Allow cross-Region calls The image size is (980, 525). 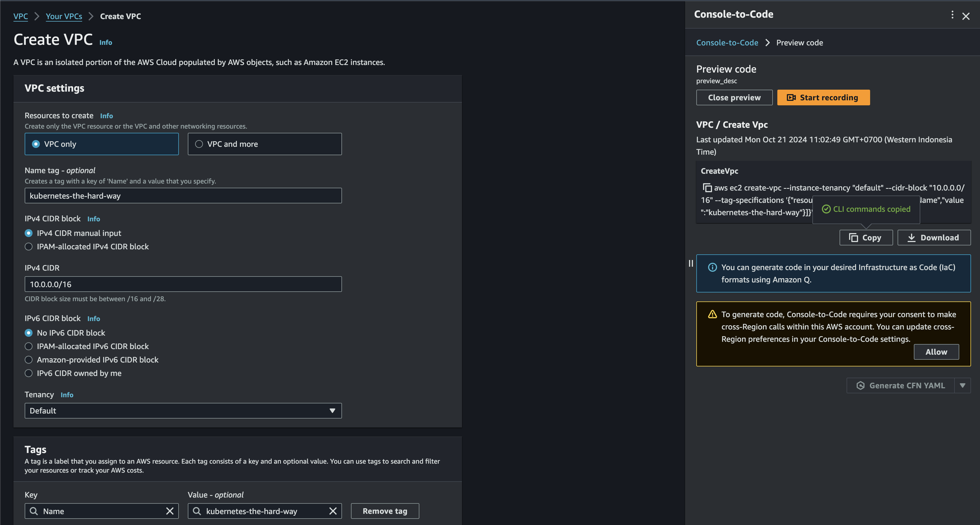936,352
